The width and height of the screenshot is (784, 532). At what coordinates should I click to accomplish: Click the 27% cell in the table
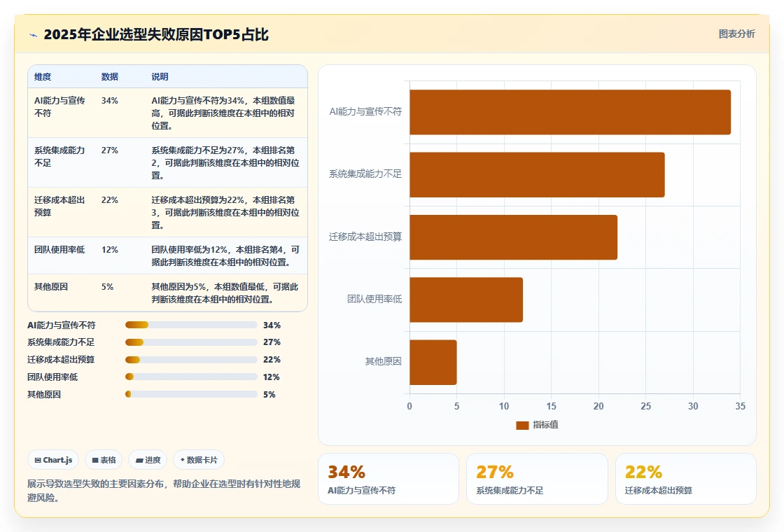pyautogui.click(x=109, y=150)
